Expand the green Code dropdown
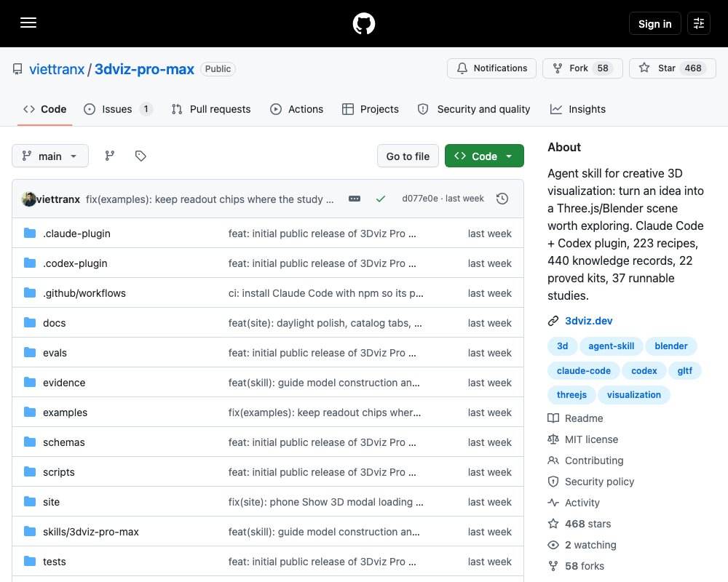Image resolution: width=728 pixels, height=582 pixels. pos(484,156)
